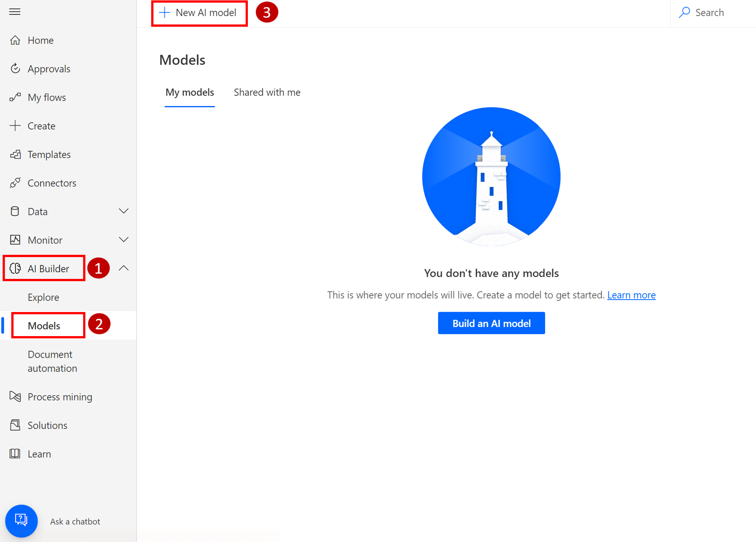Collapse the AI Builder section chevron

pyautogui.click(x=124, y=268)
